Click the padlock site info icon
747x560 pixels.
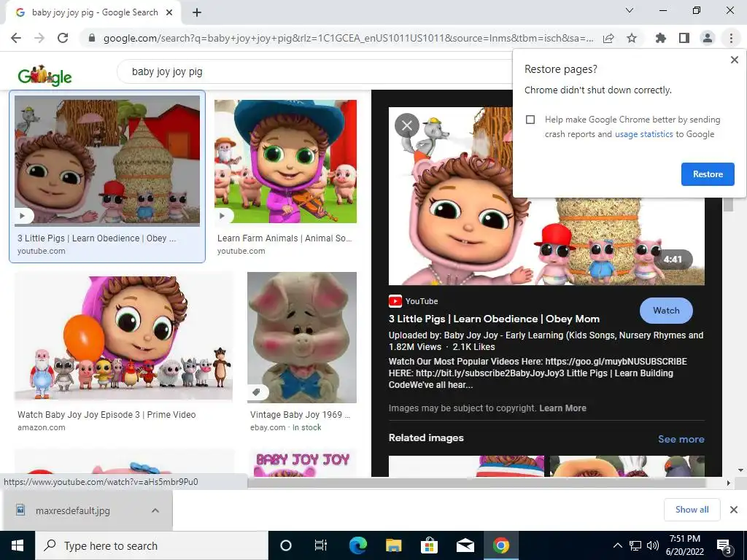[92, 38]
